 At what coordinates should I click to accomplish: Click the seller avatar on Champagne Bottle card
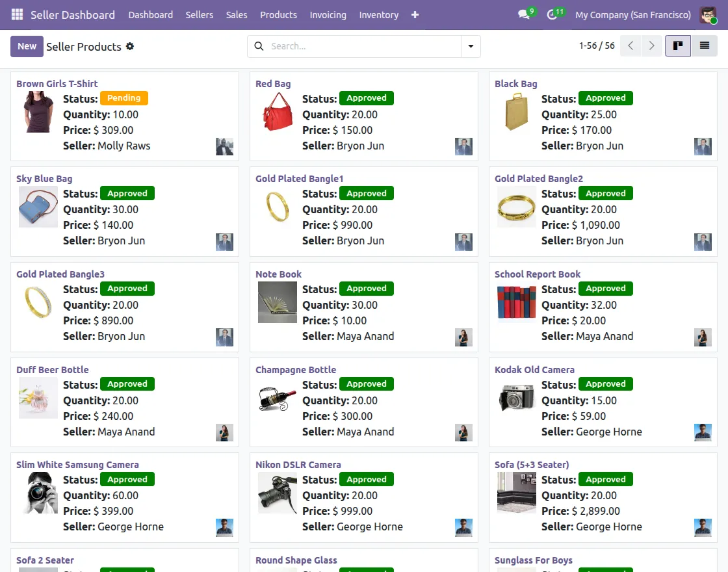click(463, 433)
